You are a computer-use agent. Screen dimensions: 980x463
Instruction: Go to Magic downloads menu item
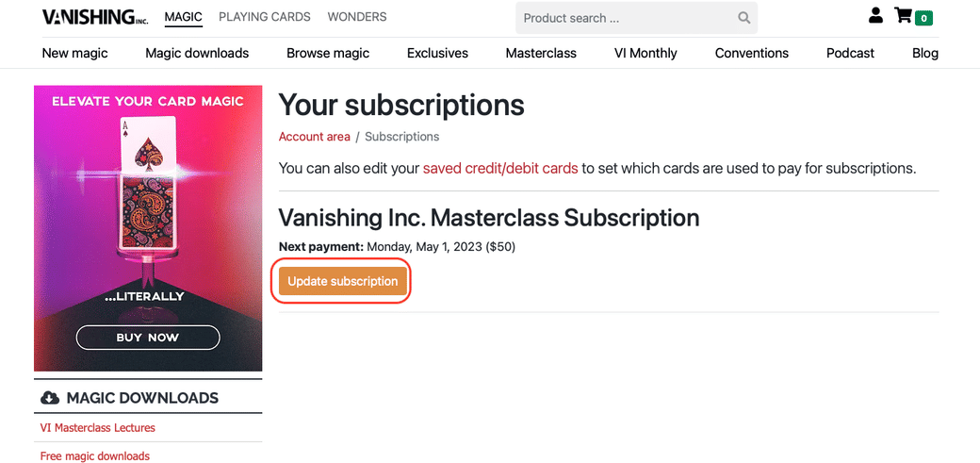[x=197, y=53]
